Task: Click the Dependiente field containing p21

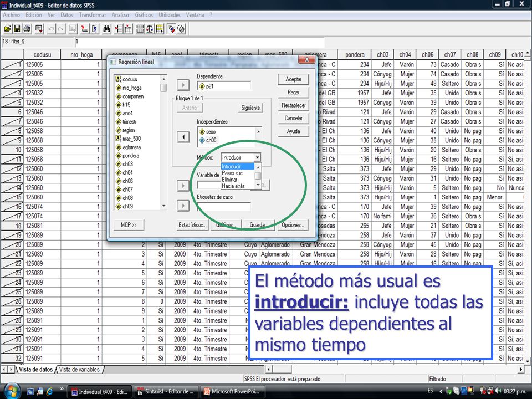Action: coord(224,86)
